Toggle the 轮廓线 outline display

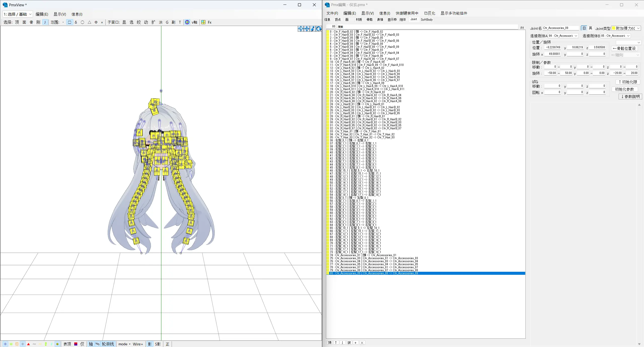coord(108,344)
